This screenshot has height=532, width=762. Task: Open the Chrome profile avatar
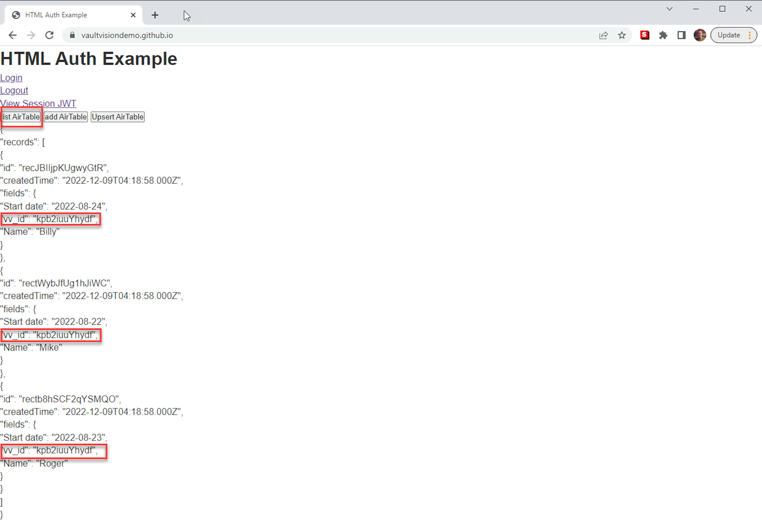(700, 35)
